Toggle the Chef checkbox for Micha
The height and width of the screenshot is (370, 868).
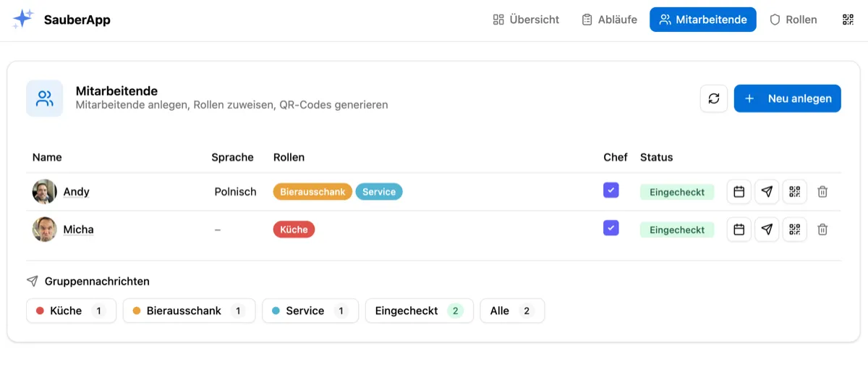point(610,228)
